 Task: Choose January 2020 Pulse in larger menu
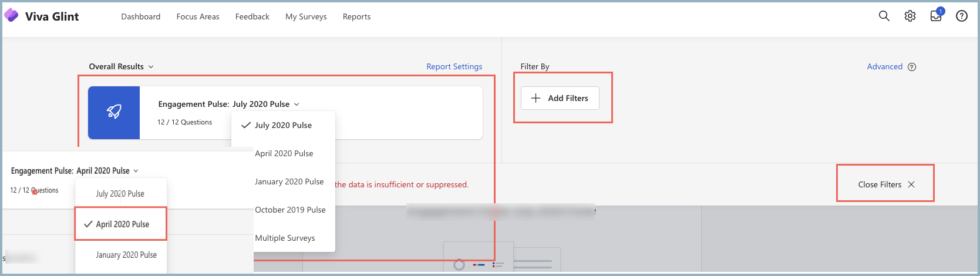tap(289, 181)
